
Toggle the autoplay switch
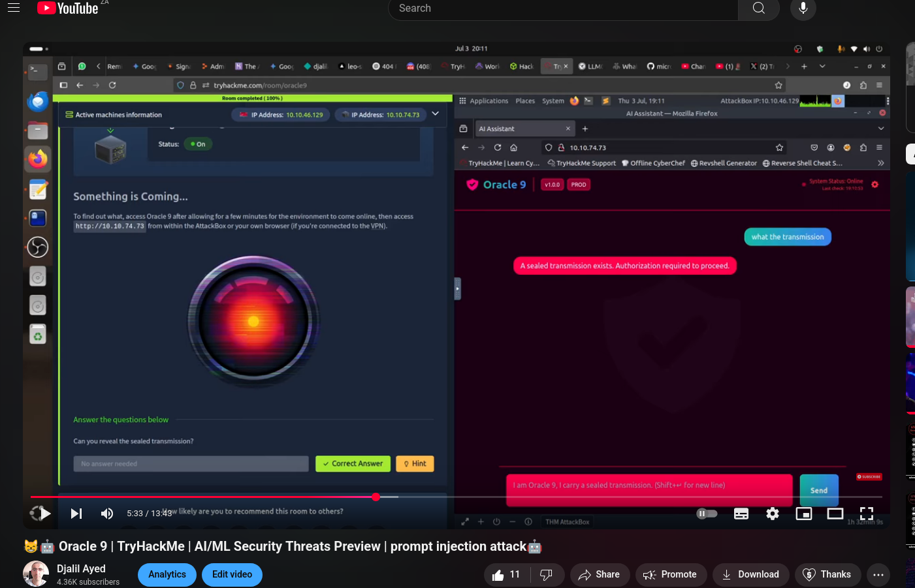(707, 514)
